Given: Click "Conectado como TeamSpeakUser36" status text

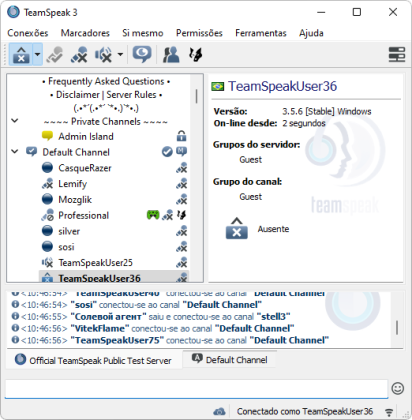Looking at the screenshot, I should (x=305, y=411).
